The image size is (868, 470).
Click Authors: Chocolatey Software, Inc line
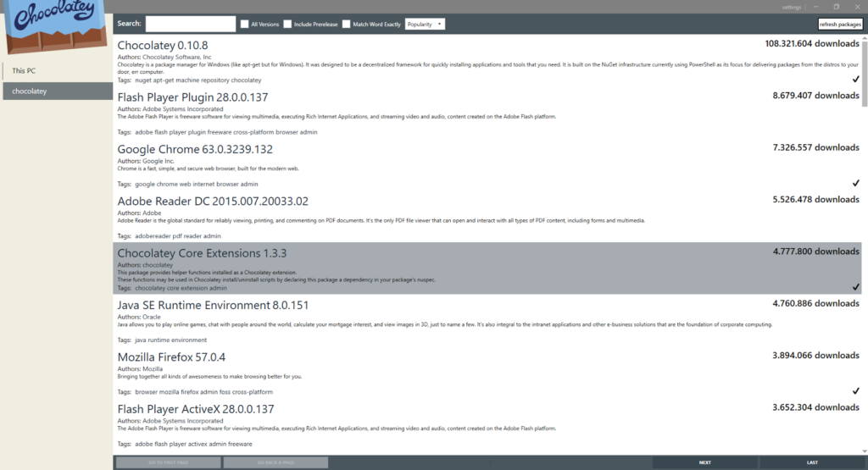tap(164, 57)
